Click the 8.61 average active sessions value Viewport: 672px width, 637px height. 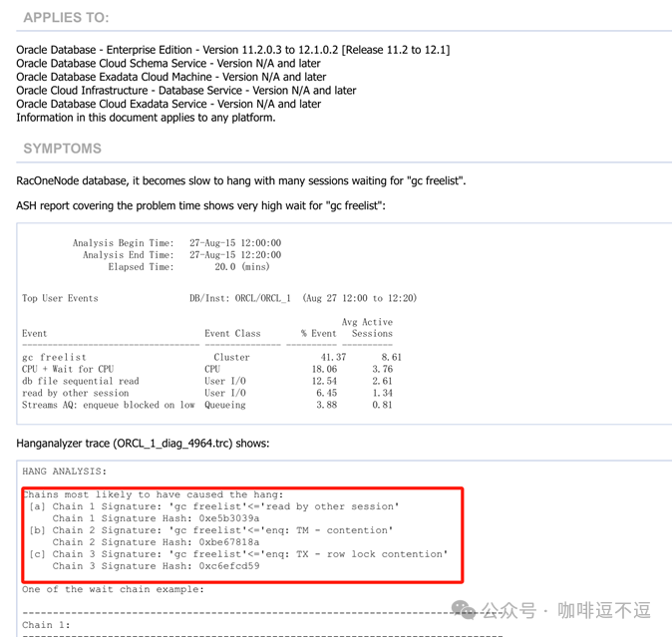click(x=391, y=357)
